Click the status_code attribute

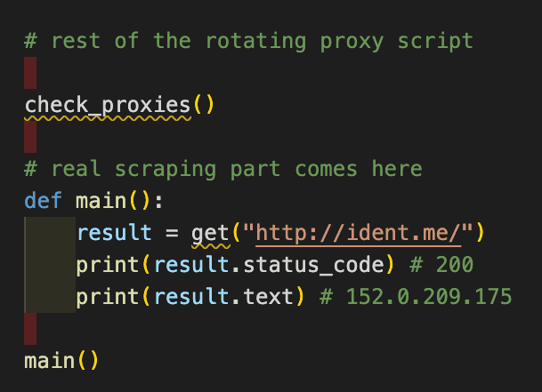coord(313,265)
